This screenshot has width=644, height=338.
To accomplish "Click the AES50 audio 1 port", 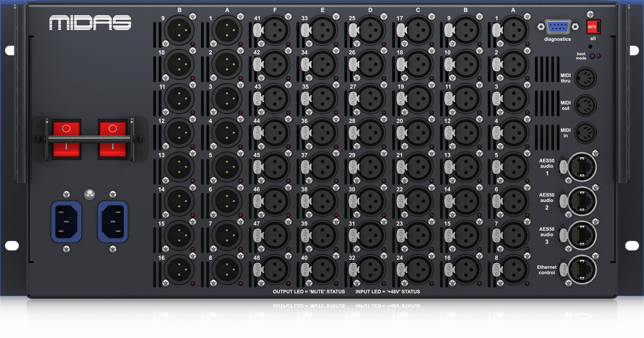I will coord(582,167).
